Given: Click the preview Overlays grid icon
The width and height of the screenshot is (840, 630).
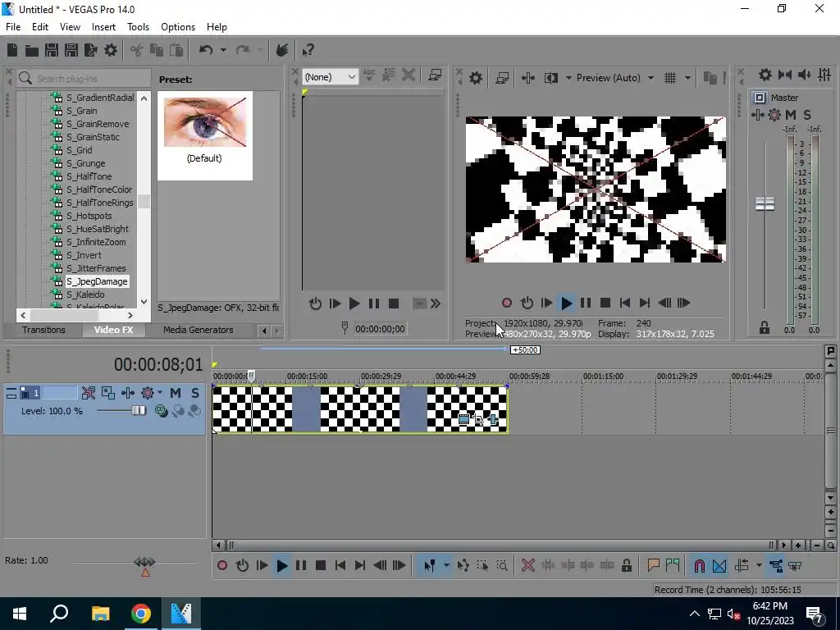Looking at the screenshot, I should tap(669, 78).
